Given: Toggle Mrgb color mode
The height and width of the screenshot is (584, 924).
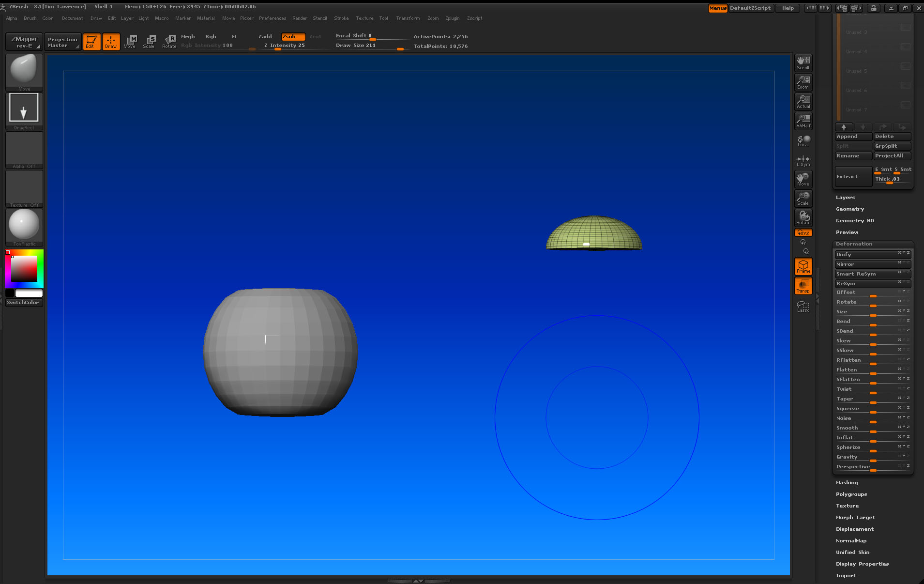Looking at the screenshot, I should point(187,36).
